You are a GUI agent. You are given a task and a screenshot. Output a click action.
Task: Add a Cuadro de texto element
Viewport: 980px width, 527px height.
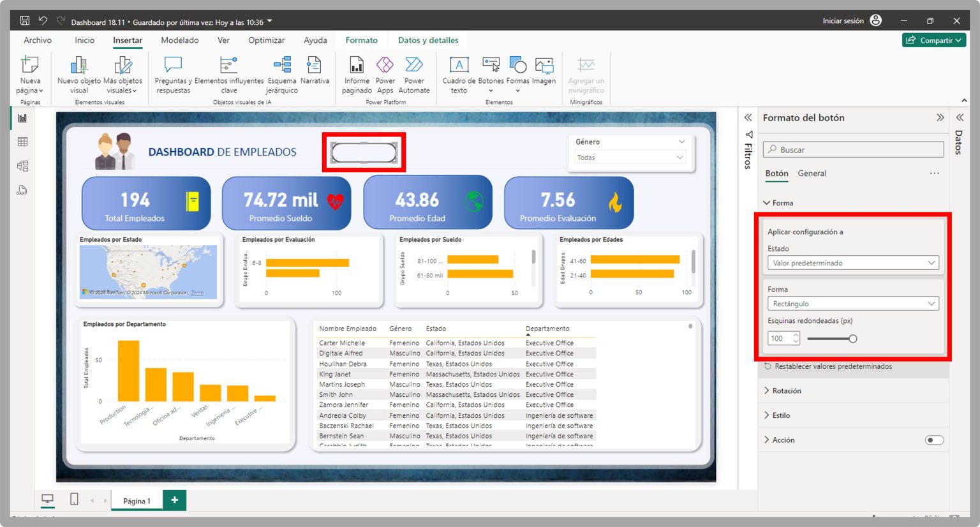click(x=459, y=75)
